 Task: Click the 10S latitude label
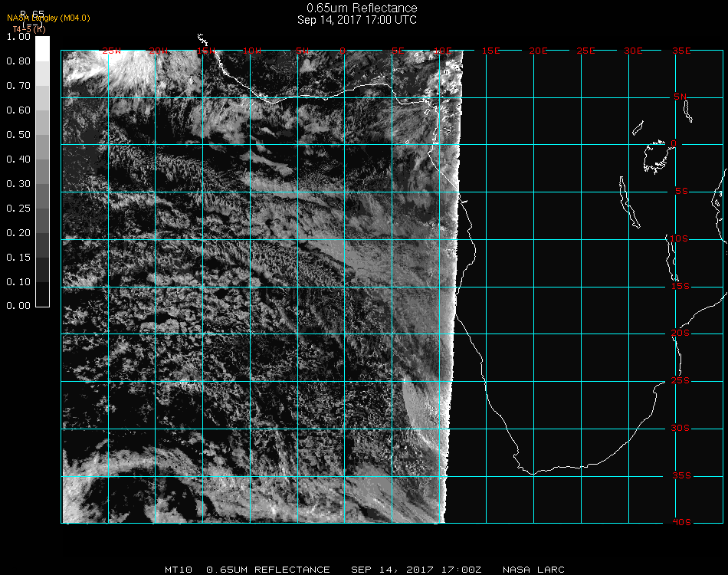click(679, 238)
